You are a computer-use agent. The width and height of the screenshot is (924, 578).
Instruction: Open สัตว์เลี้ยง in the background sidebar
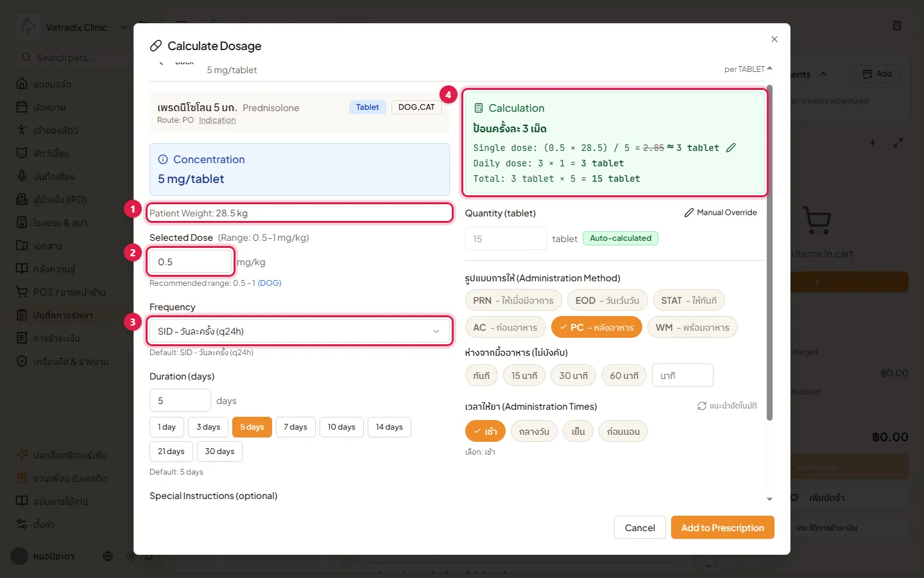[x=51, y=153]
